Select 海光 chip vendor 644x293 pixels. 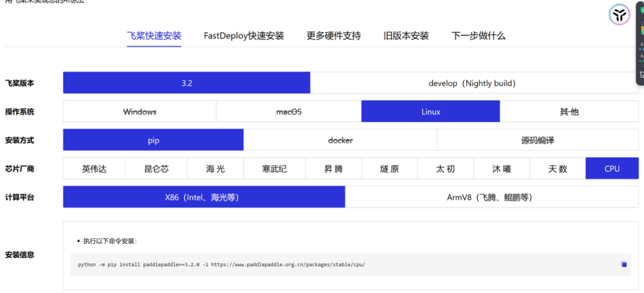pos(216,168)
